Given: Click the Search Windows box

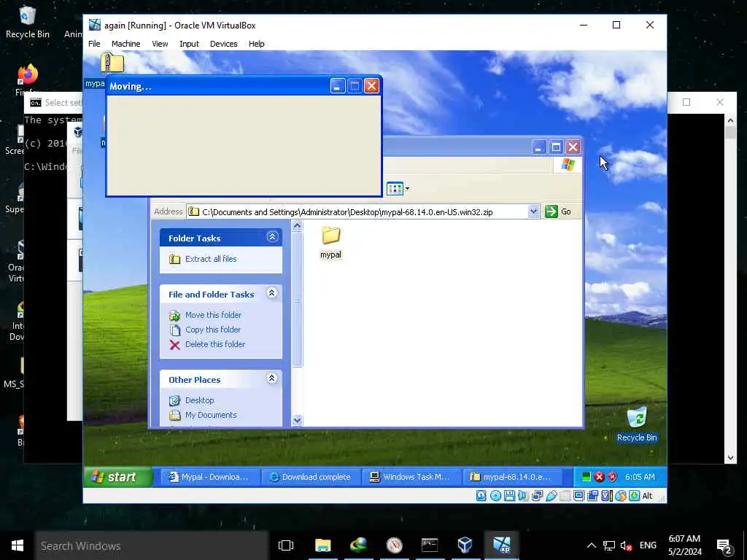Looking at the screenshot, I should click(152, 545).
